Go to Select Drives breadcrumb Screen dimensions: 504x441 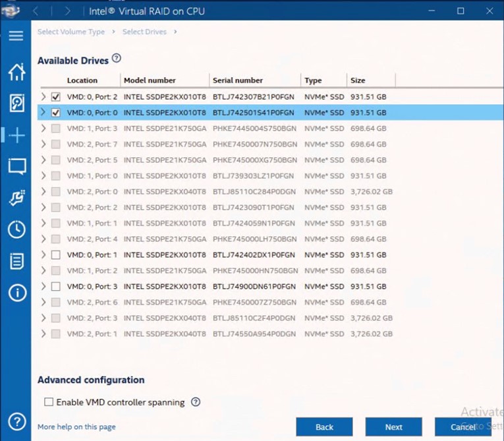[x=144, y=32]
